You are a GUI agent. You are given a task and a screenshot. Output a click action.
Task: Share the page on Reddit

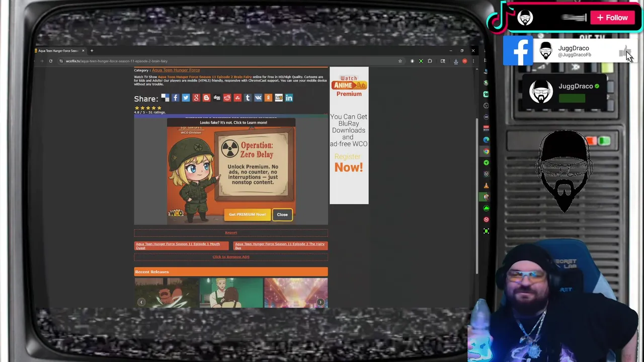tap(227, 98)
